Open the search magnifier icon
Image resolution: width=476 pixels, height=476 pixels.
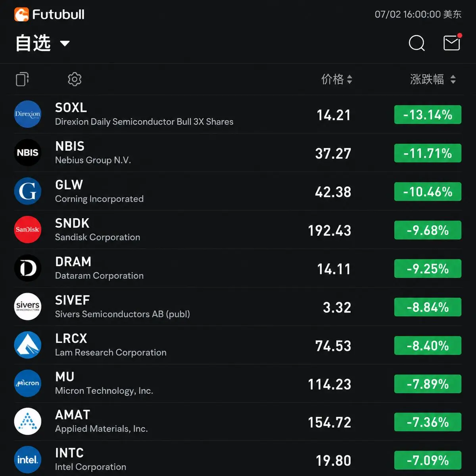click(416, 43)
